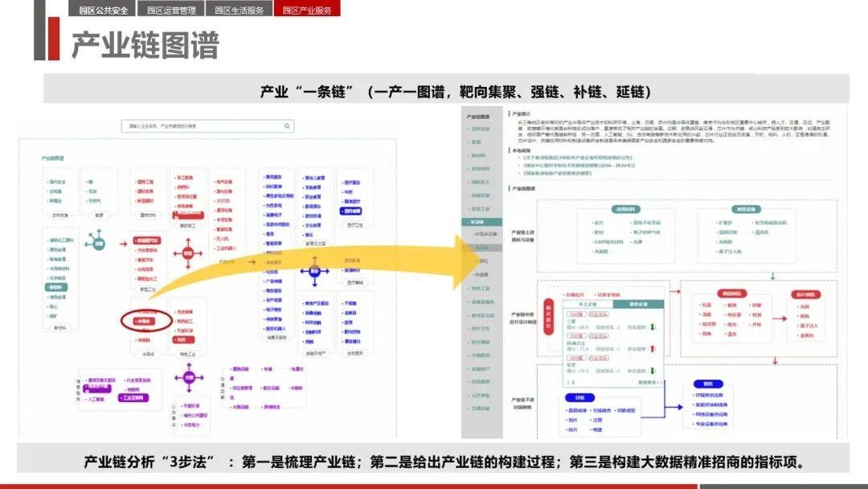Screen dimensions: 868x489
Task: Toggle the 500强 tag beside 三星
Action: tap(575, 314)
